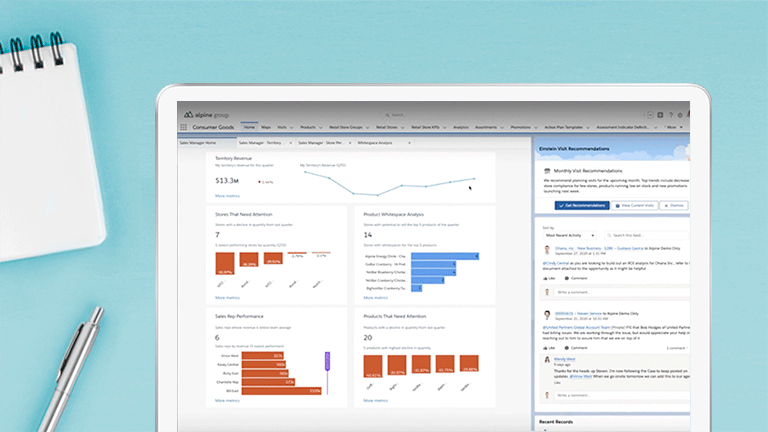The height and width of the screenshot is (432, 768).
Task: Open the Retail Store Groups tab
Action: pos(346,127)
